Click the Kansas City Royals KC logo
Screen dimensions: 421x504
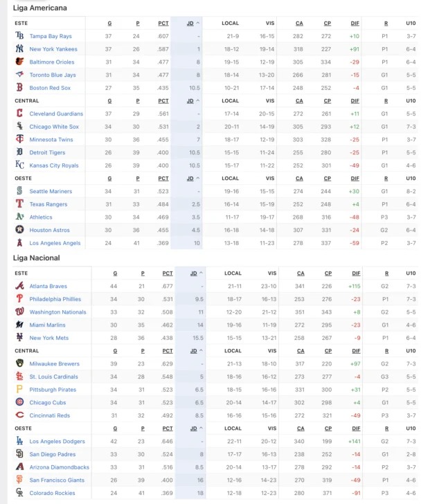(19, 165)
